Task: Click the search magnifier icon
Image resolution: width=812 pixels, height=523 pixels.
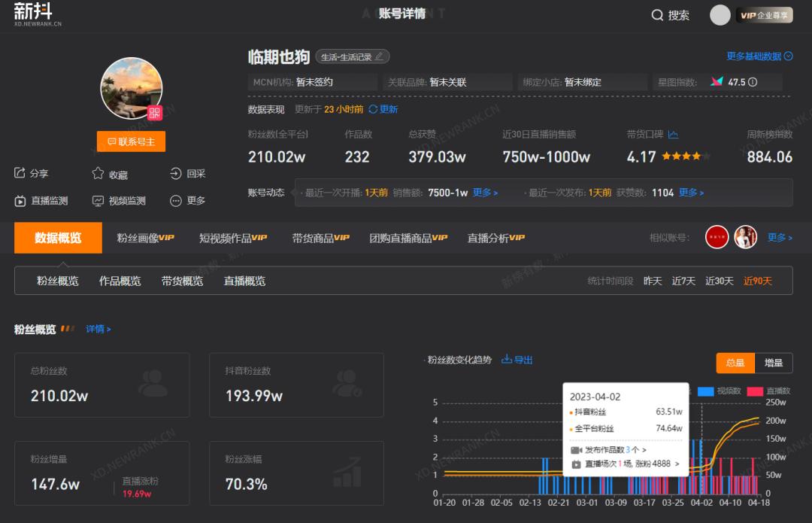Action: click(657, 15)
